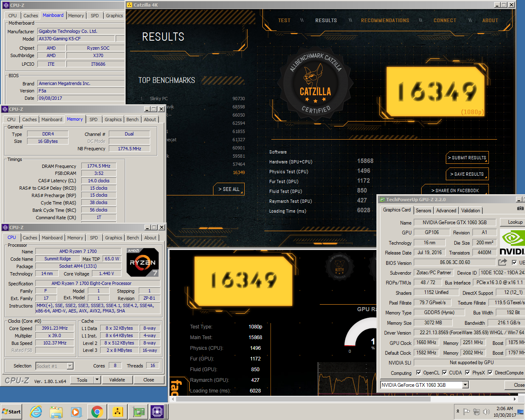This screenshot has height=420, width=525.
Task: Switch to Sensors tab in GPU-Z
Action: pyautogui.click(x=423, y=211)
